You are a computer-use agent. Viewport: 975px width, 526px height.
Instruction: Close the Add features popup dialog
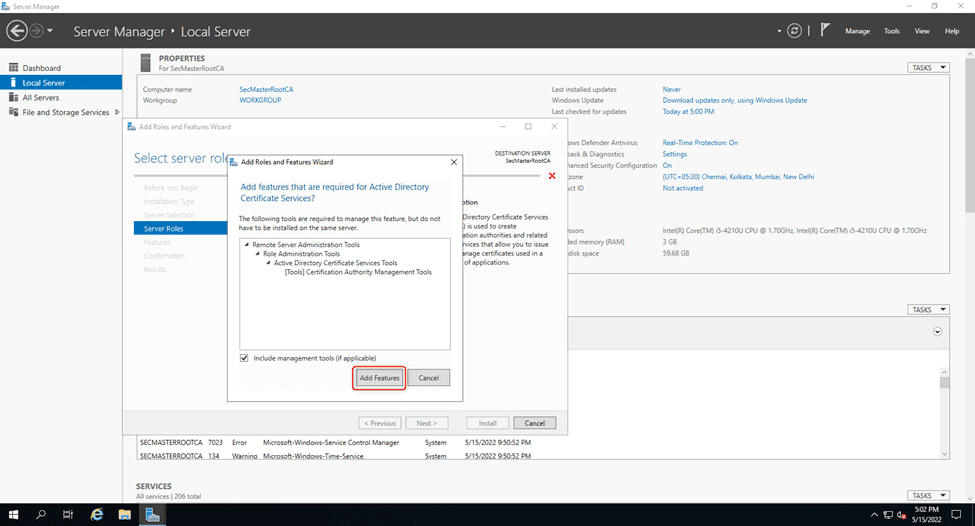[x=454, y=162]
